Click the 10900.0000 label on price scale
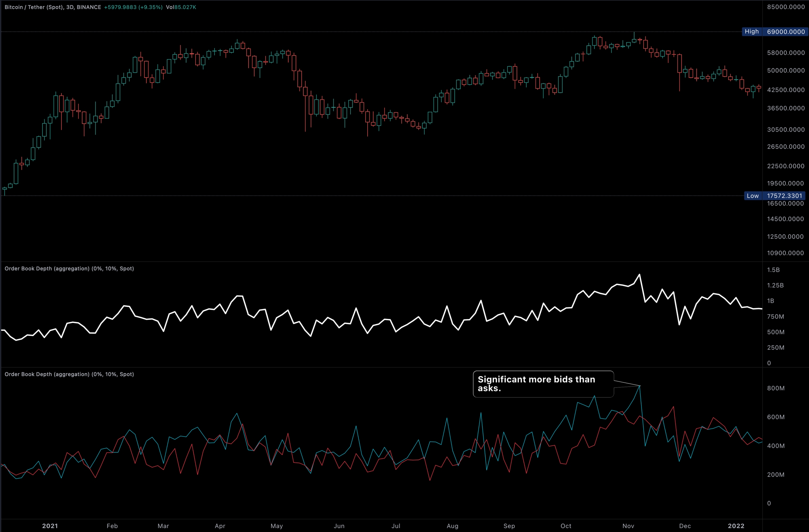This screenshot has height=532, width=809. coord(785,253)
